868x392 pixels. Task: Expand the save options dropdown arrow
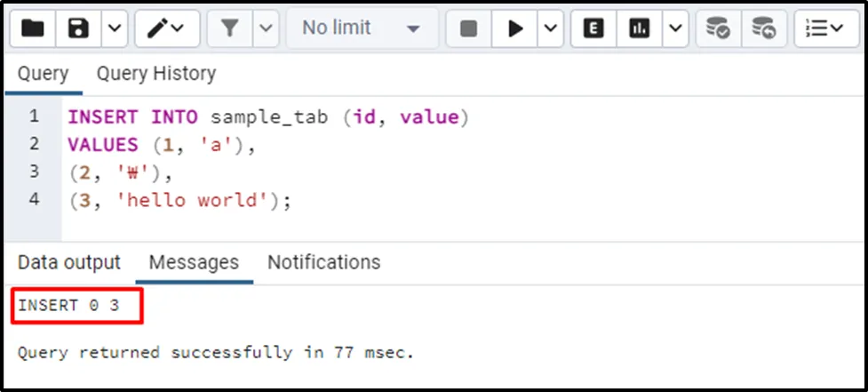115,28
